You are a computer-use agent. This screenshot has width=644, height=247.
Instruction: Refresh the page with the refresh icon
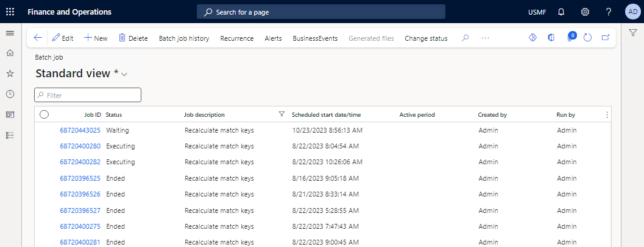click(587, 38)
